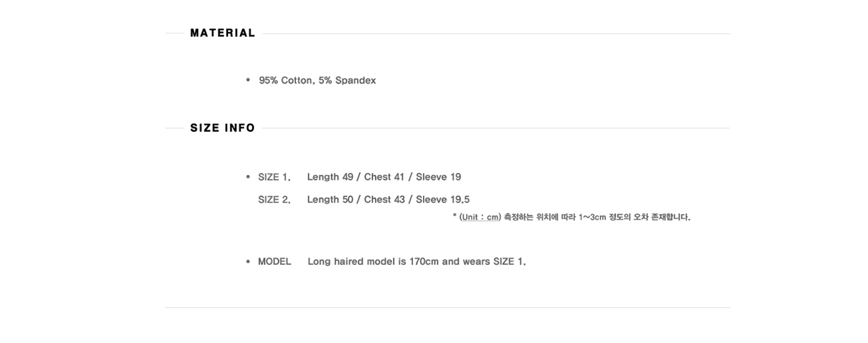Click the Chest 41 measurement
The image size is (868, 343).
(x=384, y=177)
